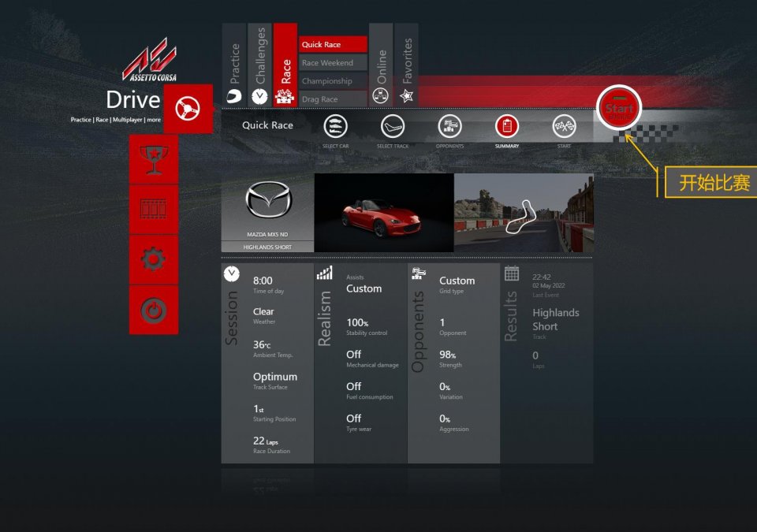Click the star icon under Favorites
Image resolution: width=757 pixels, height=532 pixels.
tap(407, 96)
